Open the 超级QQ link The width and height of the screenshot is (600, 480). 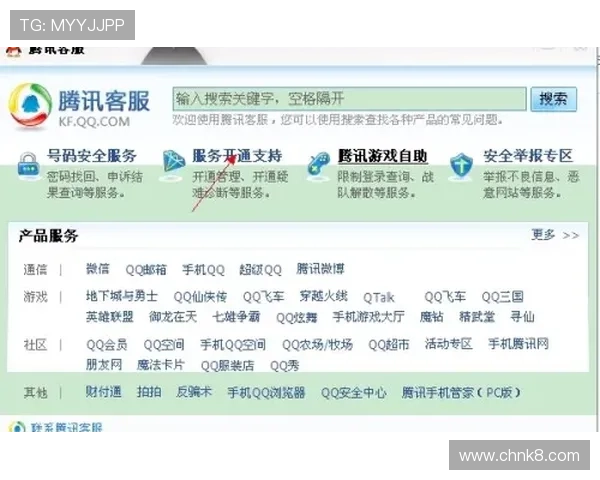(x=261, y=269)
